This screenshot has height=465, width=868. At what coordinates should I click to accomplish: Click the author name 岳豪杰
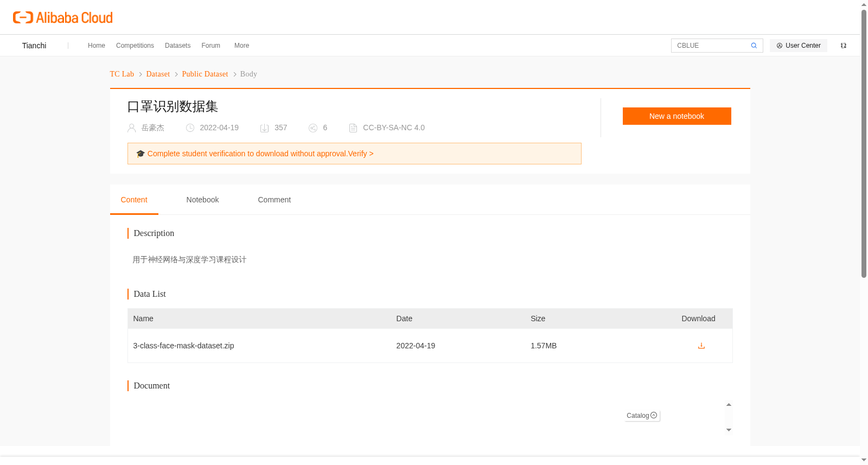pos(153,128)
